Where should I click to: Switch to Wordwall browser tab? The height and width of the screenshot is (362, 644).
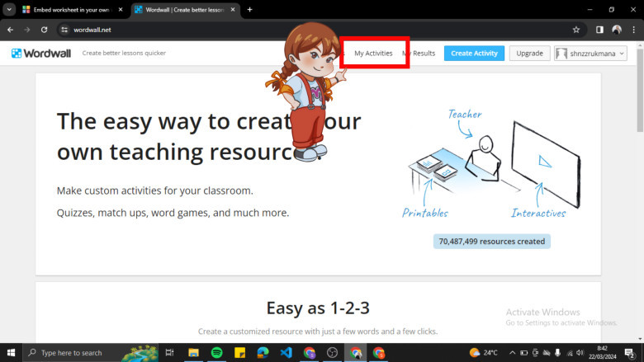pyautogui.click(x=185, y=10)
